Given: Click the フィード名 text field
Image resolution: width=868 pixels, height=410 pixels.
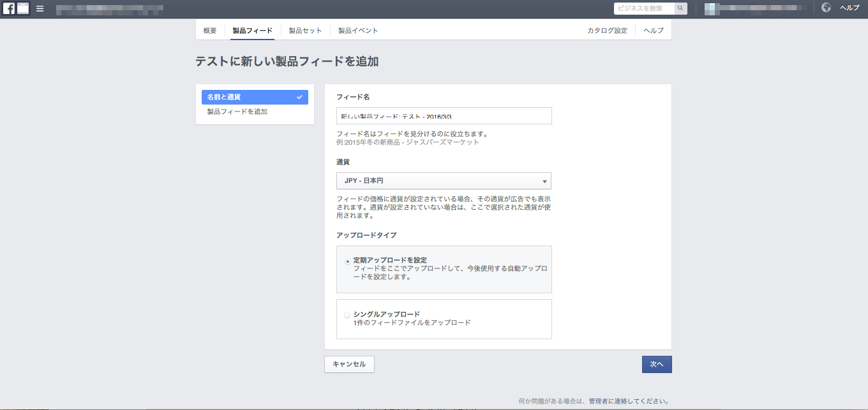Looking at the screenshot, I should point(444,116).
